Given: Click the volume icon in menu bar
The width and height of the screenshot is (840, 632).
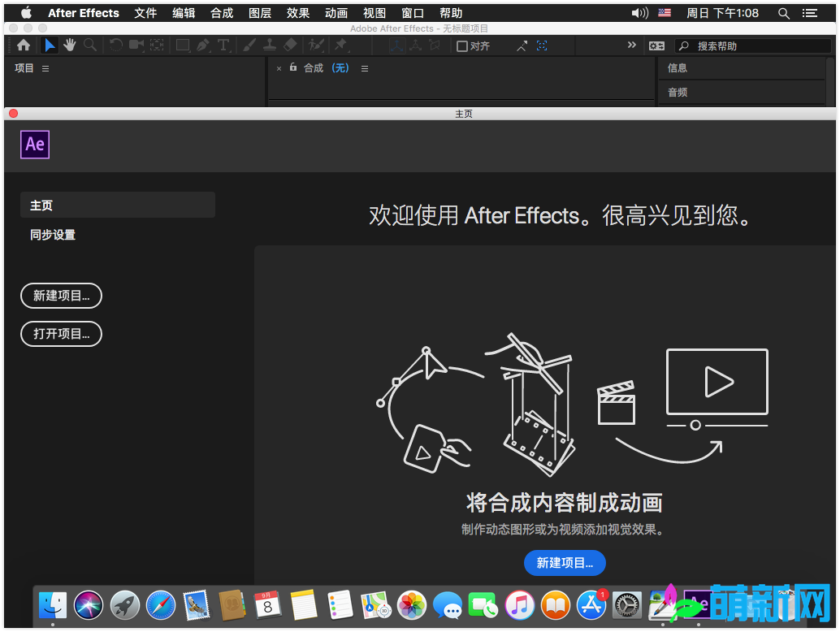Looking at the screenshot, I should pyautogui.click(x=639, y=13).
